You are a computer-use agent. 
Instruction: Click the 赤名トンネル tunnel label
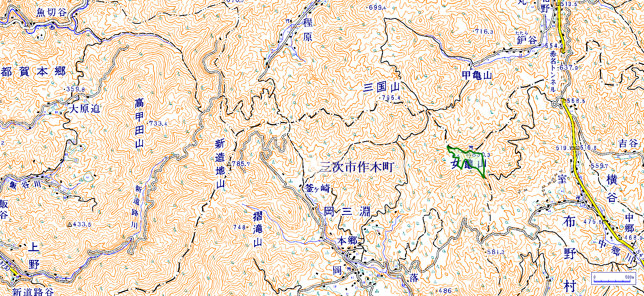click(553, 71)
